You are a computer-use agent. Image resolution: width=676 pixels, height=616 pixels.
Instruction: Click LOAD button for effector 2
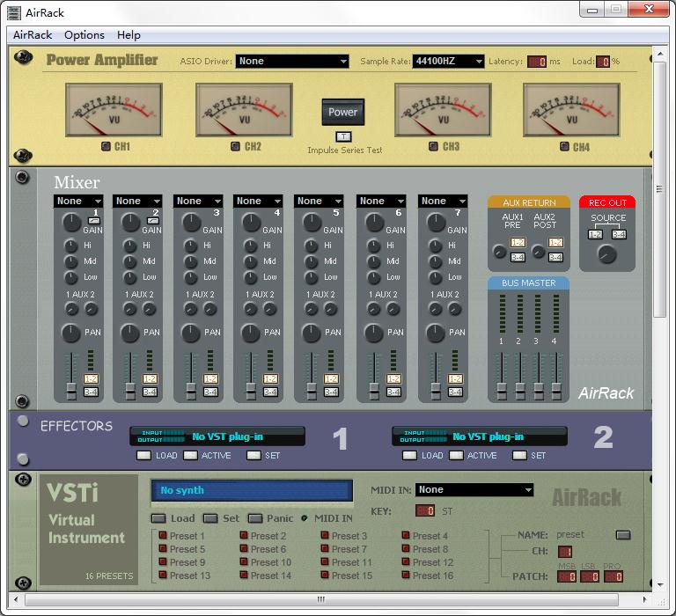point(409,456)
